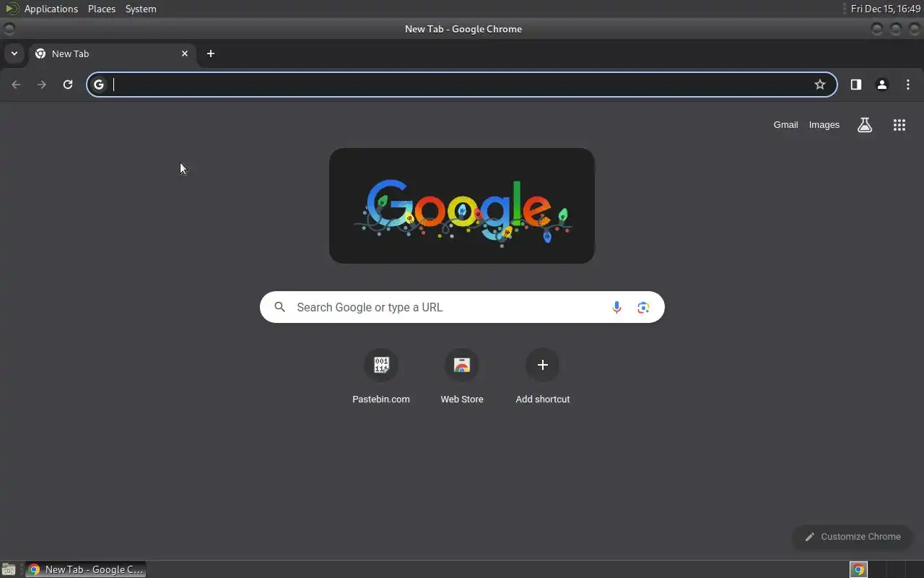924x578 pixels.
Task: Toggle the Chrome side panel
Action: tap(856, 85)
